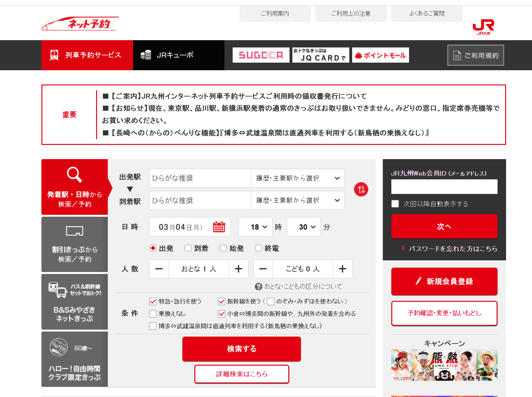Screen dimensions: 532x397
Task: Check 乗換えなし checkbox
Action: (153, 314)
